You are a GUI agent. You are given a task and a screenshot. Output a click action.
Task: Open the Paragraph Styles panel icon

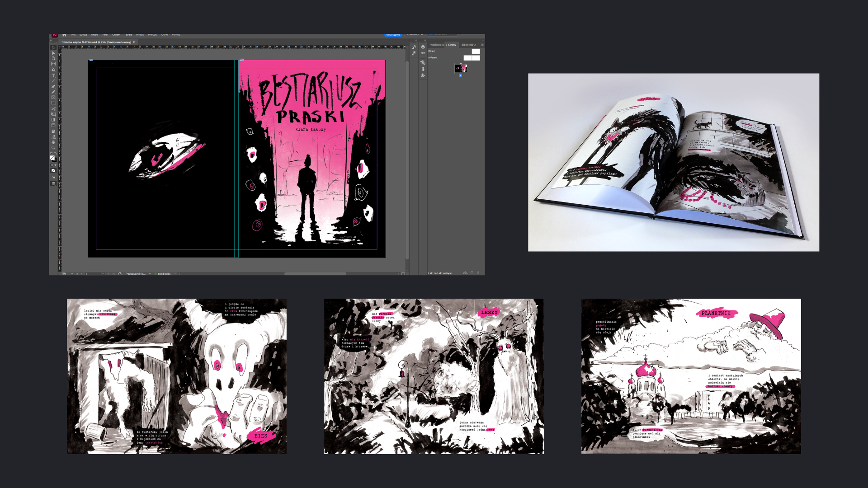pyautogui.click(x=414, y=53)
